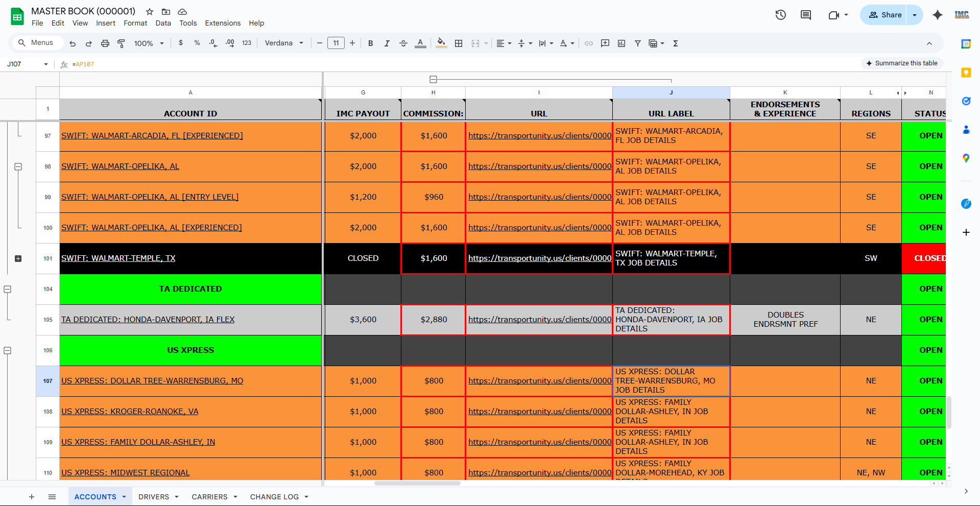
Task: Click the Gemini sparkle icon
Action: coord(937,15)
